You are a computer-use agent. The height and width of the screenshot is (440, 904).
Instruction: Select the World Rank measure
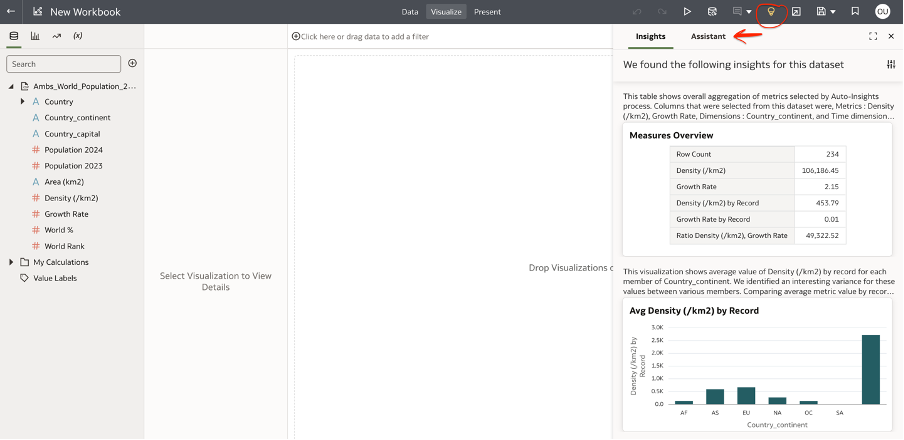pyautogui.click(x=64, y=246)
